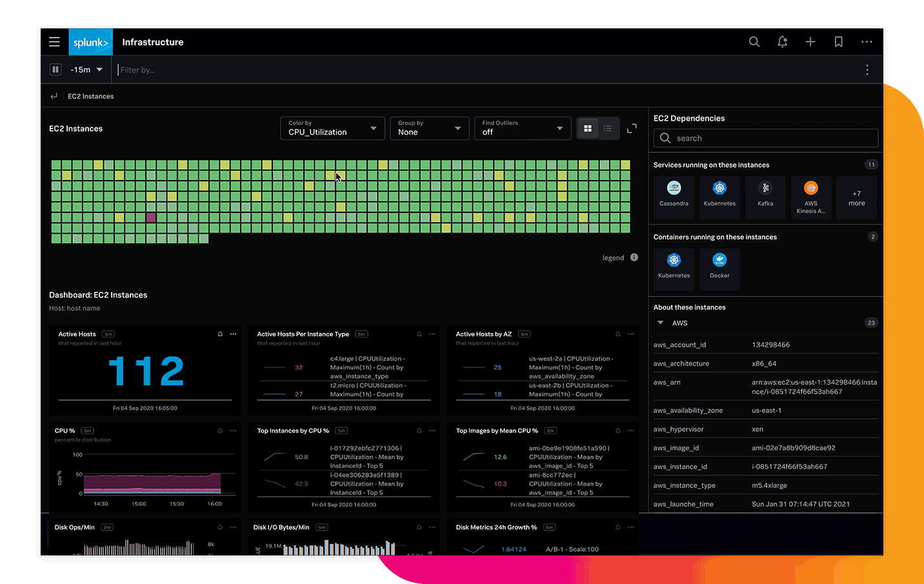The width and height of the screenshot is (924, 584).
Task: Open search from the top bar
Action: pyautogui.click(x=754, y=42)
